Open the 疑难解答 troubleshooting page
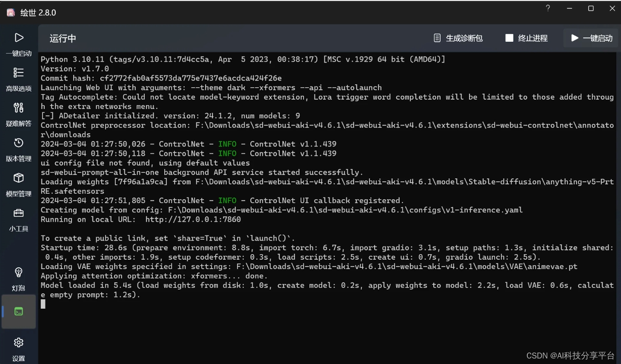 click(19, 115)
